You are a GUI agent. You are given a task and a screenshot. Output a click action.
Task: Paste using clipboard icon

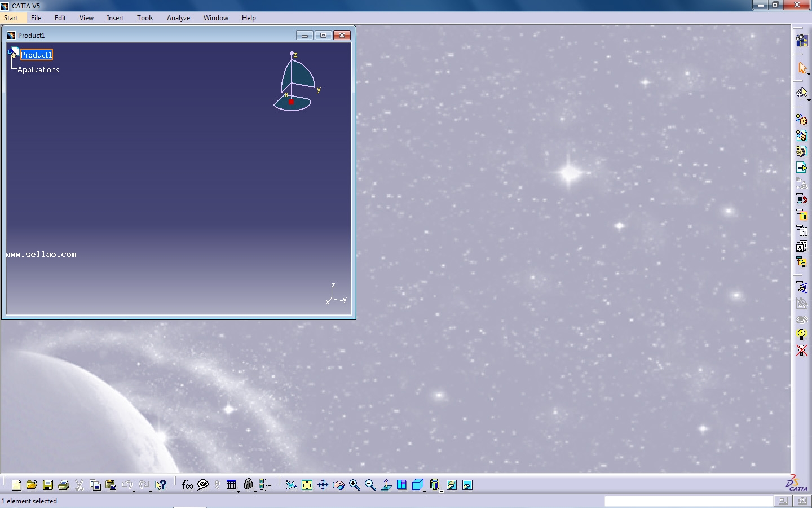(111, 485)
